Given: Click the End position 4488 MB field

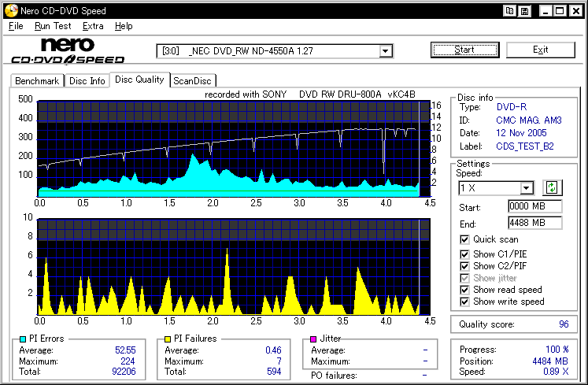Looking at the screenshot, I should [534, 223].
